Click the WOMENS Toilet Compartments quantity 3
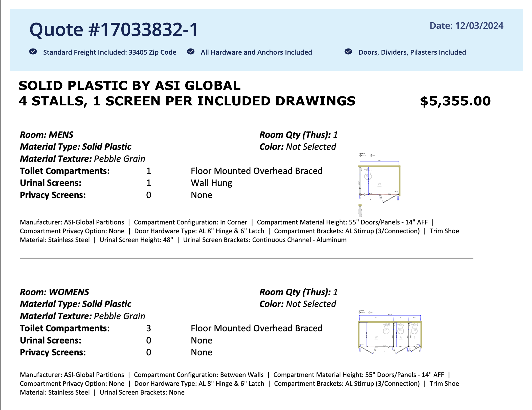Image resolution: width=532 pixels, height=410 pixels. click(x=148, y=328)
